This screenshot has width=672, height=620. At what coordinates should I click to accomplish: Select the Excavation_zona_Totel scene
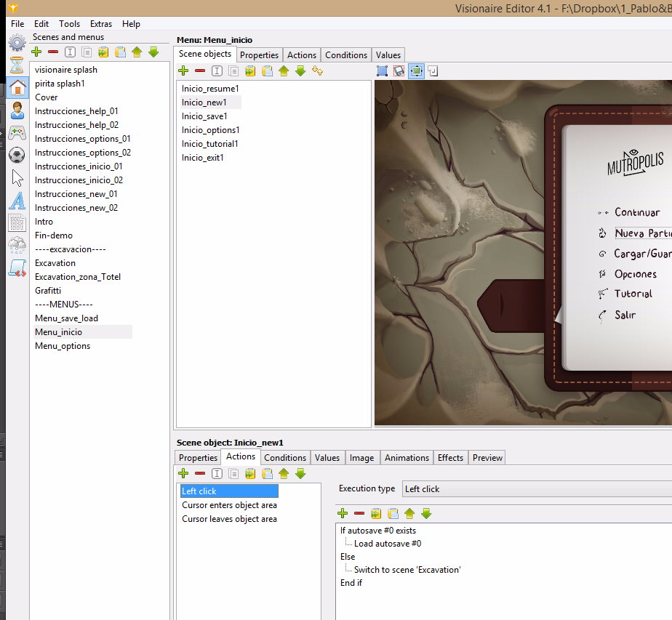point(78,277)
